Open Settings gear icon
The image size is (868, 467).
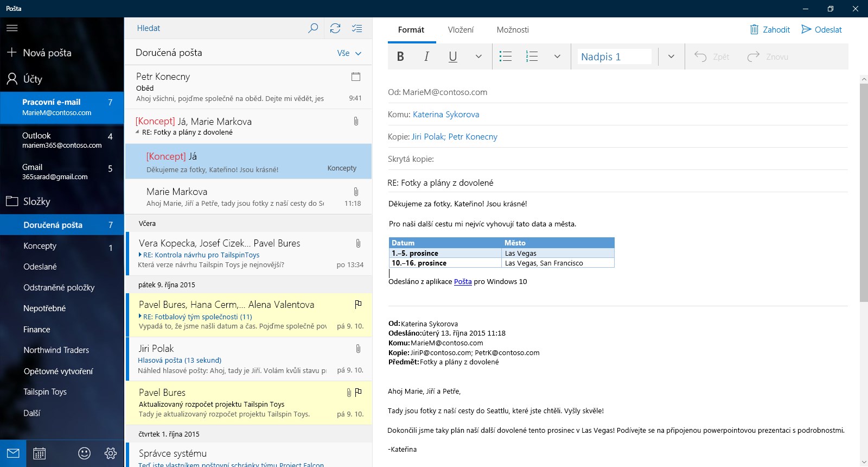point(111,453)
